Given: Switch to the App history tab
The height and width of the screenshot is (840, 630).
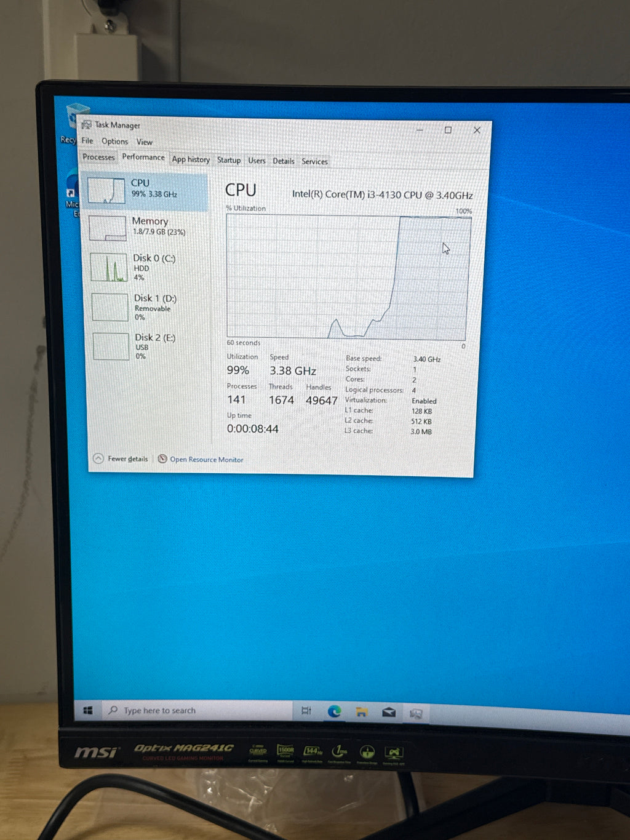Looking at the screenshot, I should pyautogui.click(x=191, y=159).
